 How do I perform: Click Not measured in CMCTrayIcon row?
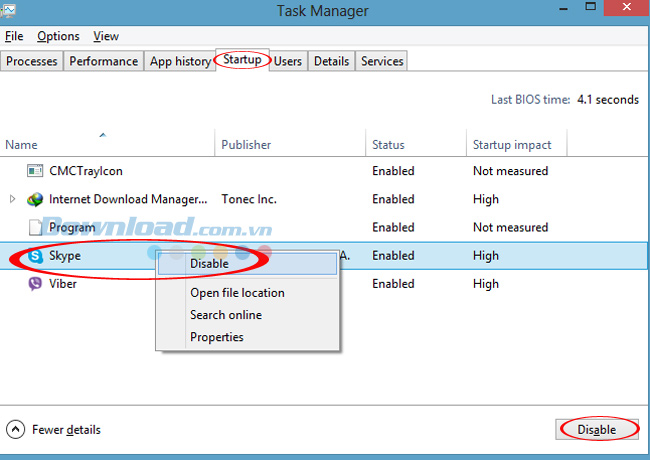pyautogui.click(x=510, y=171)
